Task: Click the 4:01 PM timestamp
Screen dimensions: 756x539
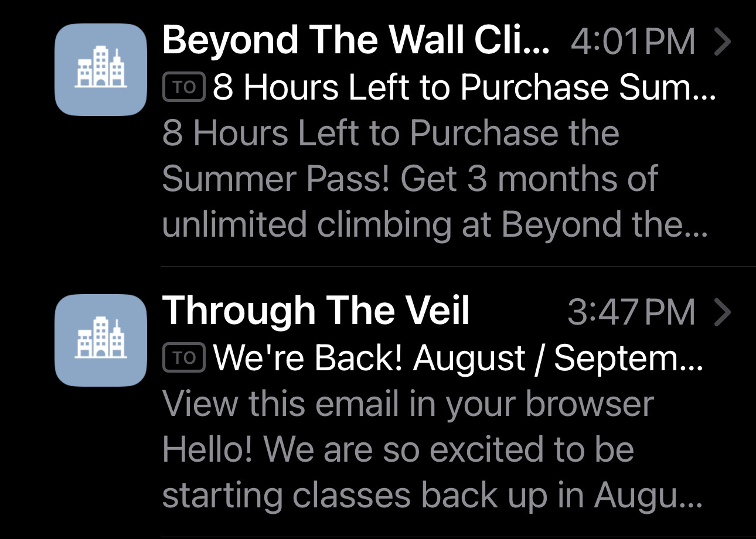Action: click(632, 42)
